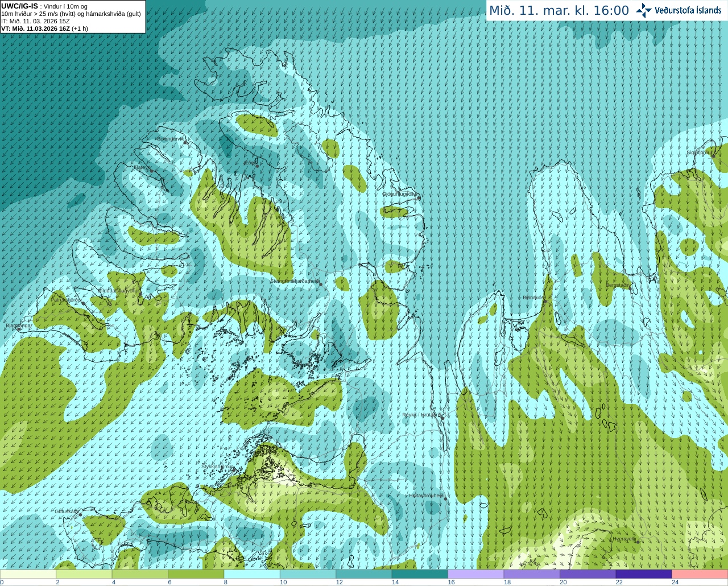Click the UWC/IG-IS model info box

(73, 16)
